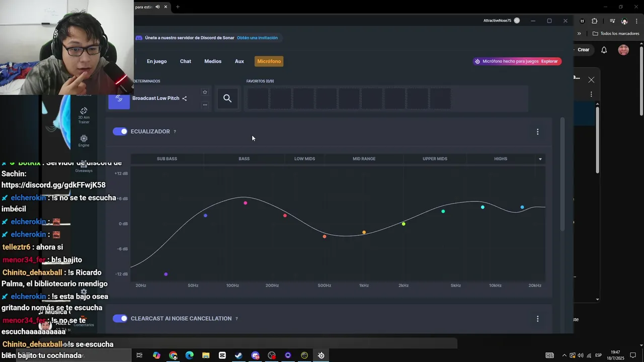The width and height of the screenshot is (644, 362).
Task: Show hidden system tray icons chevron
Action: tap(564, 355)
